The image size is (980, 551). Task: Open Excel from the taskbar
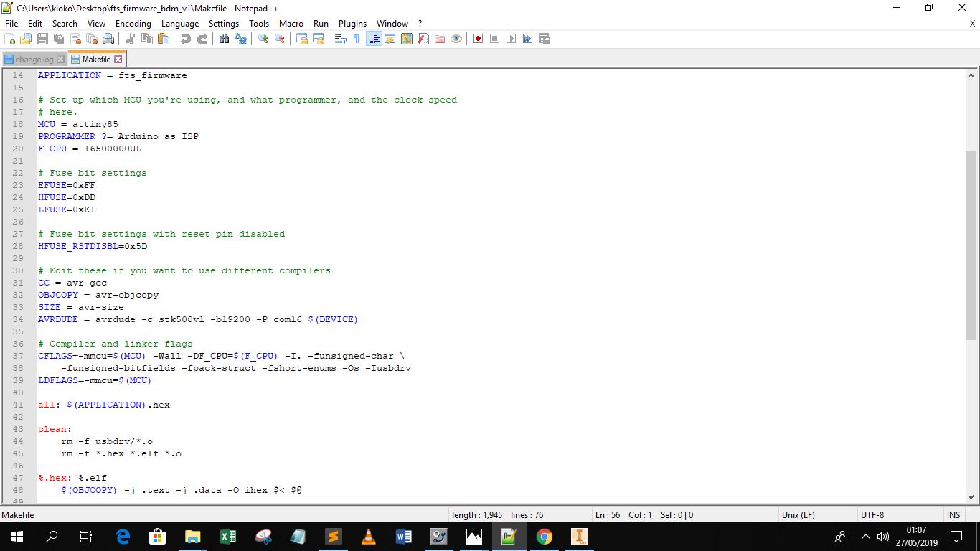point(227,537)
